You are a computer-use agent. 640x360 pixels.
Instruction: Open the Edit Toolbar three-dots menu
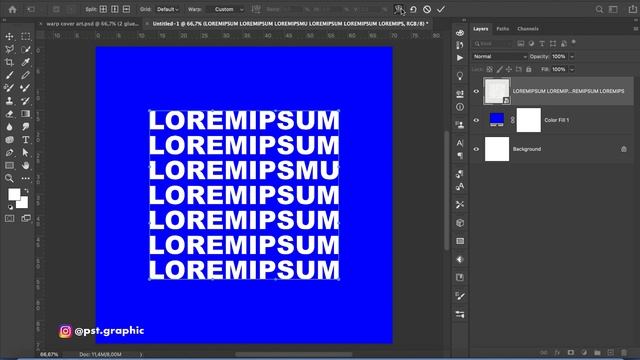[x=25, y=178]
